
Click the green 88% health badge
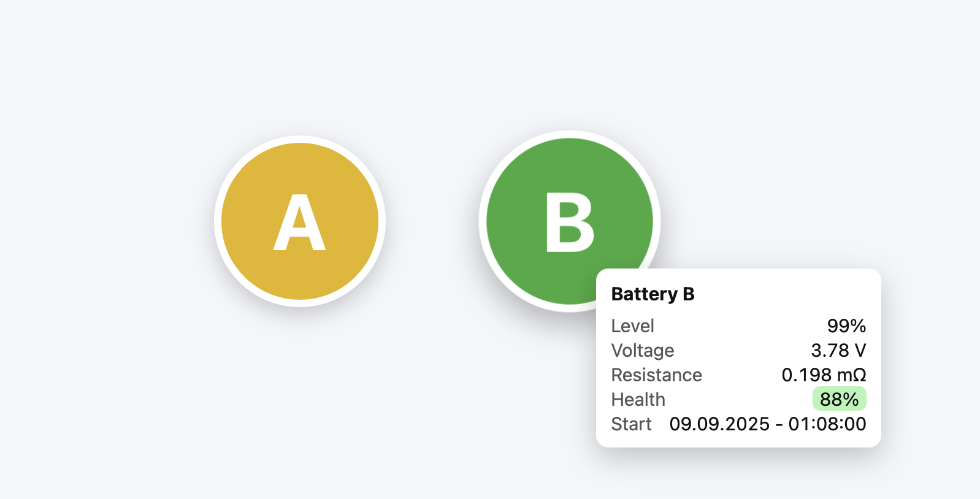(x=839, y=400)
